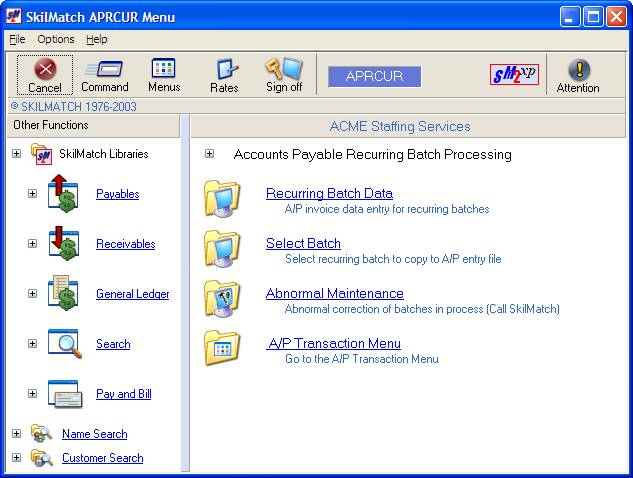The image size is (633, 478).
Task: Click the Recurring Batch Data folder icon
Action: (x=222, y=199)
